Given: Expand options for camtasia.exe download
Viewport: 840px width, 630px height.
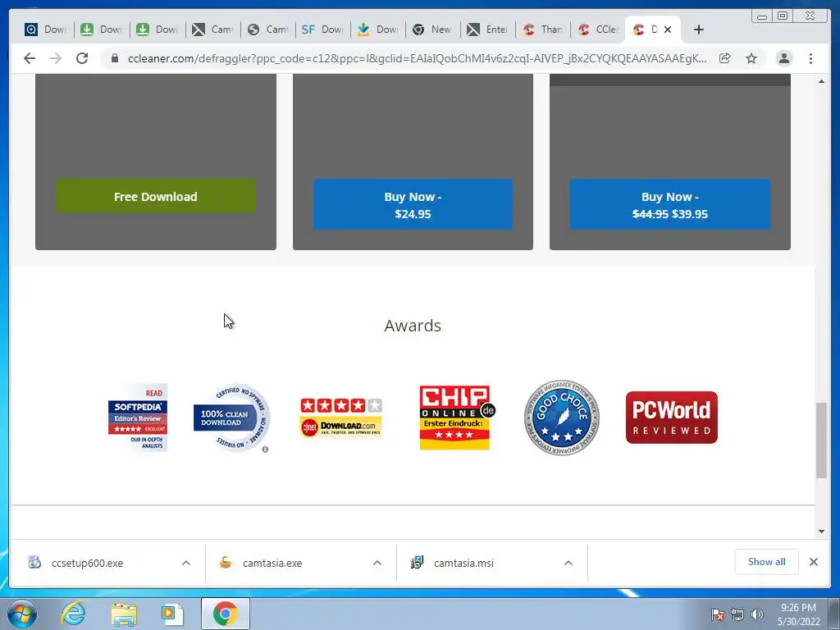Looking at the screenshot, I should tap(377, 563).
